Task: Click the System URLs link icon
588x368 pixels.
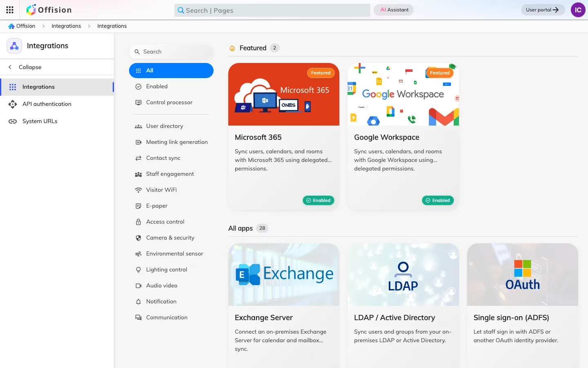Action: point(13,121)
